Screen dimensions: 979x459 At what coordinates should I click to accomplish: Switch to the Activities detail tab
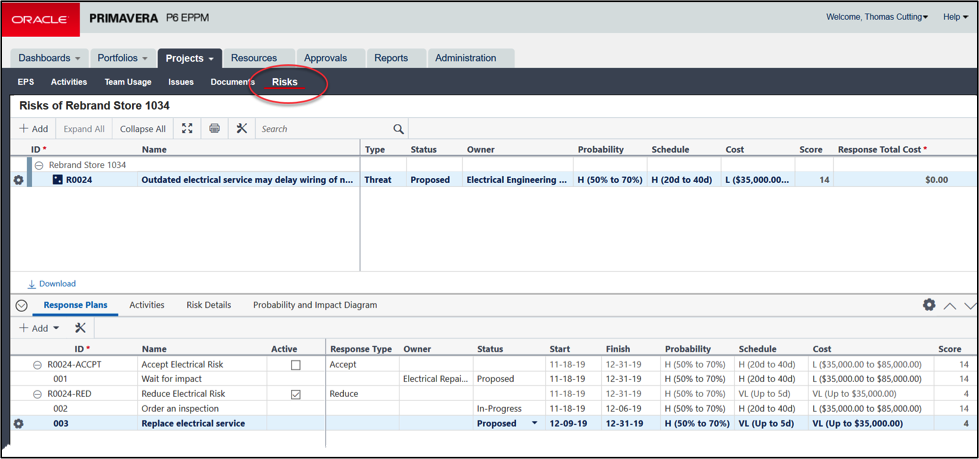(x=147, y=305)
